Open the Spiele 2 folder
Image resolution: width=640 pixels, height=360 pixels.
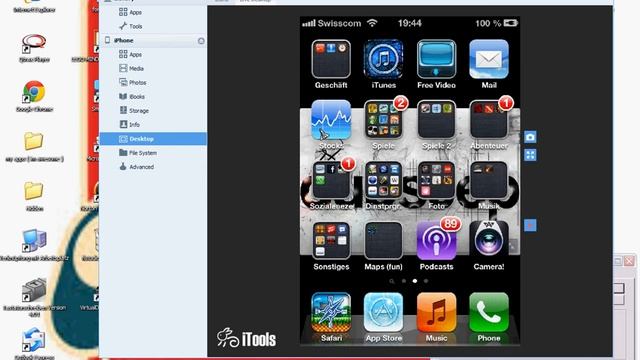pos(436,120)
